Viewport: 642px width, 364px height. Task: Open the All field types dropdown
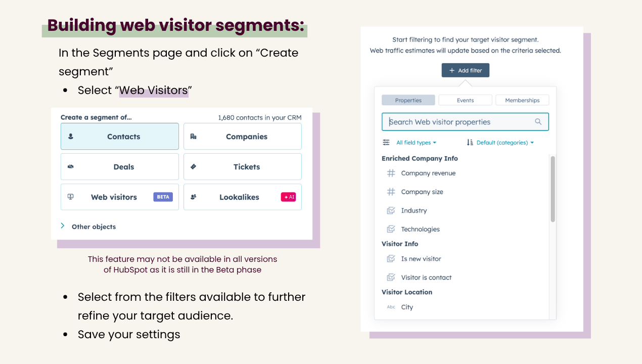(x=416, y=143)
